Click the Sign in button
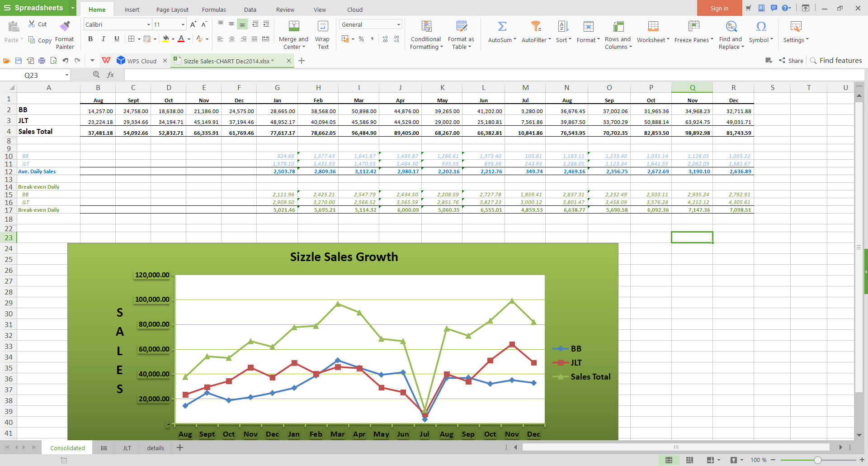 719,8
